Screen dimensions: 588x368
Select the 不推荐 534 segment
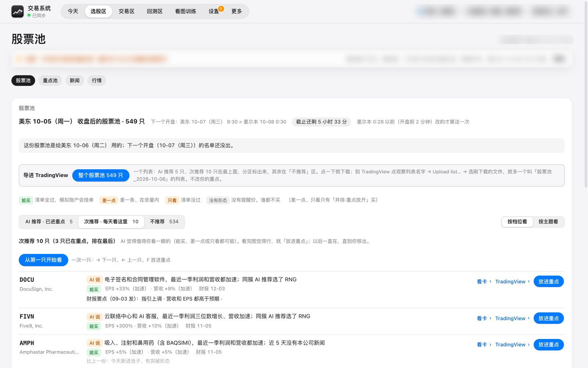[x=164, y=222]
